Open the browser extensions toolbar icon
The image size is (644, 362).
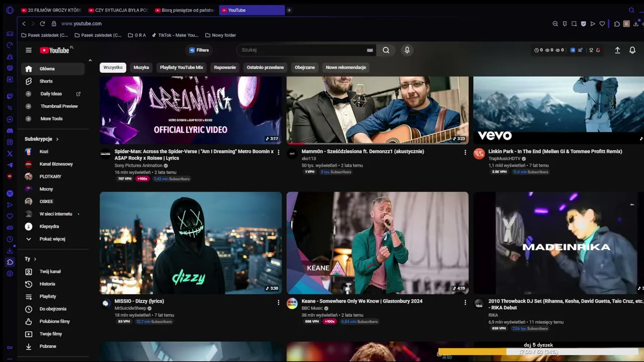point(617,24)
